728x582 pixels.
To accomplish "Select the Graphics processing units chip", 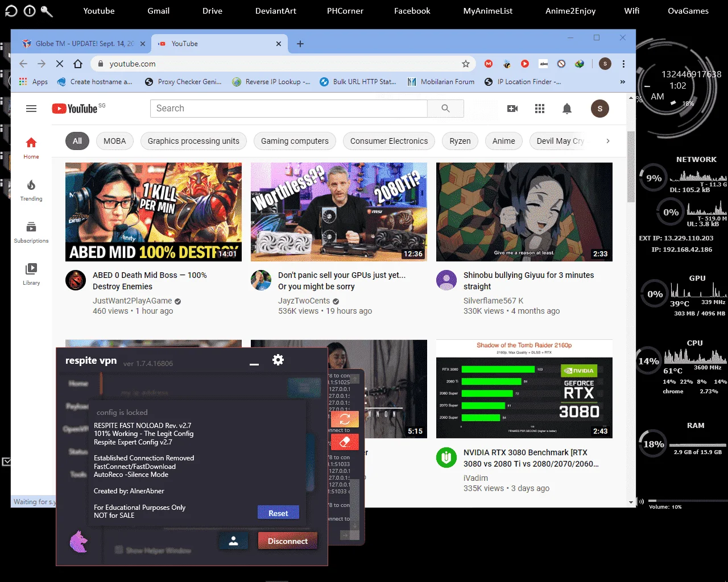I will (x=193, y=141).
